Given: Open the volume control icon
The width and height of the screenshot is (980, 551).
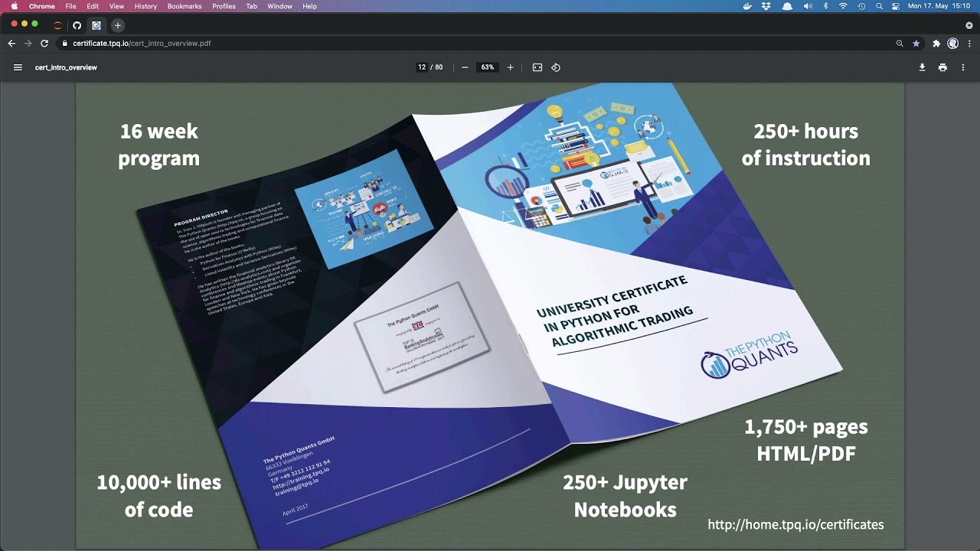Looking at the screenshot, I should [x=808, y=6].
